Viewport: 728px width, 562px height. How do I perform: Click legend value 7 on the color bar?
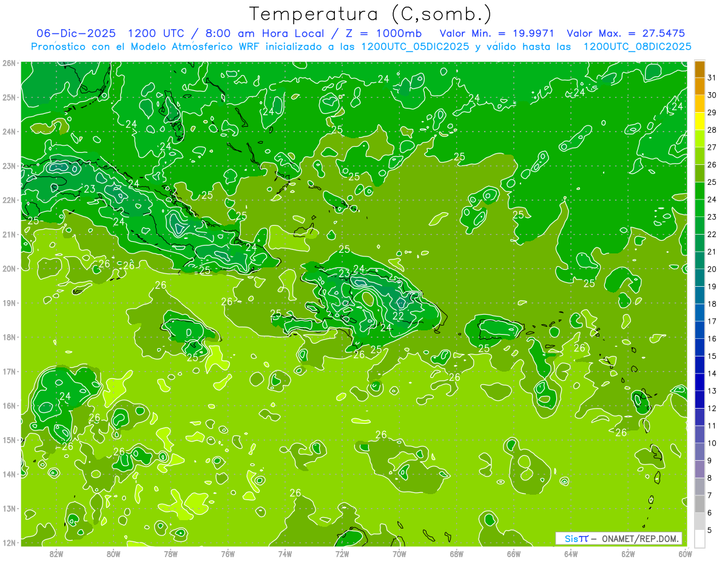point(710,495)
